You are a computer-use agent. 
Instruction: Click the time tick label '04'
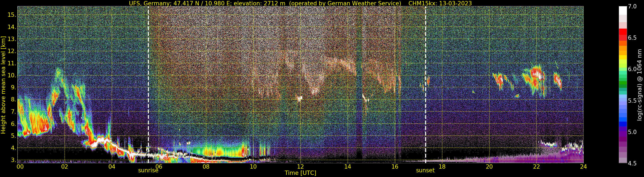coord(112,167)
